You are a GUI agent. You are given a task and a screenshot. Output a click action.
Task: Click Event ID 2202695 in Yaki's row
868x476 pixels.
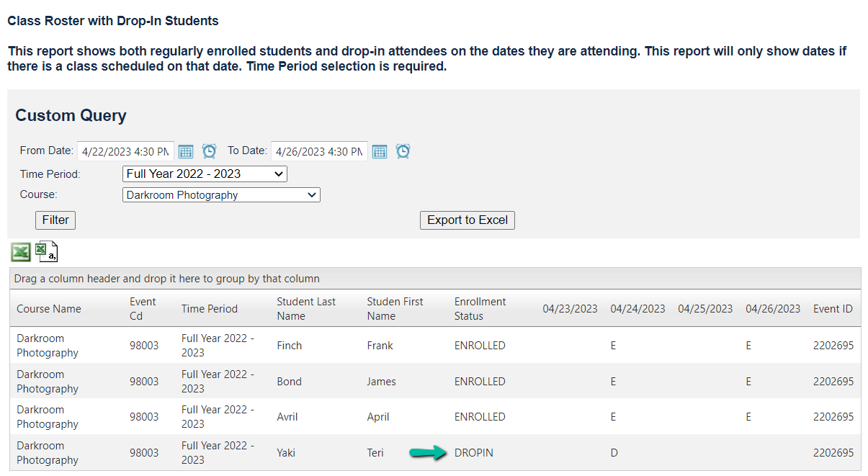(x=833, y=452)
